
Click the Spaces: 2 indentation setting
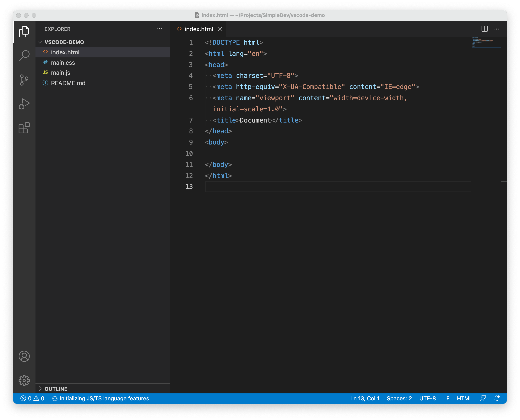tap(399, 398)
